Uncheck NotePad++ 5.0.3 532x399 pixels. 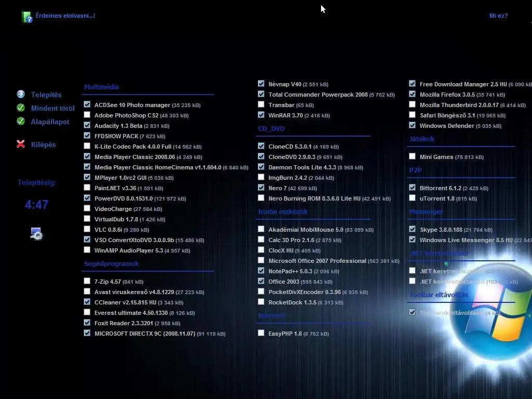pos(261,271)
